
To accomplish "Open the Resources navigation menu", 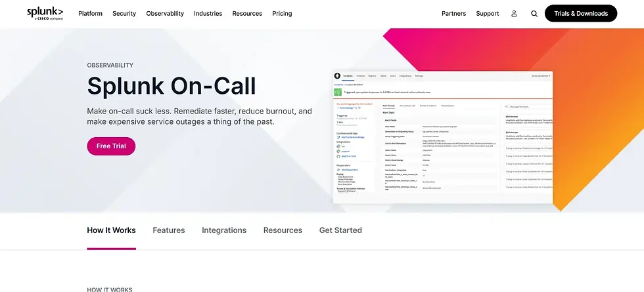I will point(247,14).
